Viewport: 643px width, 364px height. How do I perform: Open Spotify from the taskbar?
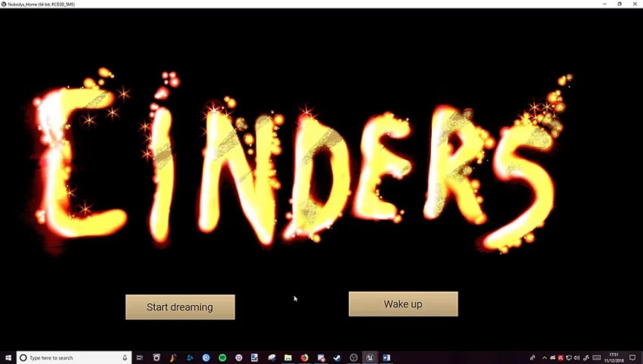[x=222, y=358]
